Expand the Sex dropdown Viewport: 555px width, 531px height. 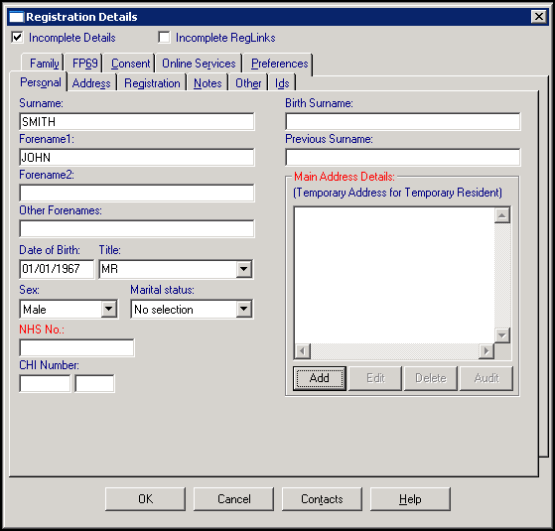pos(109,309)
